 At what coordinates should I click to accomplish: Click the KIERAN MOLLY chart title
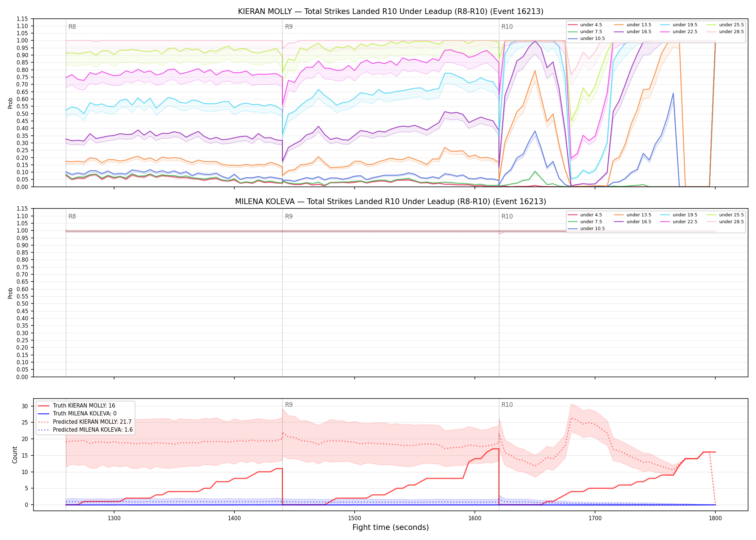click(391, 12)
